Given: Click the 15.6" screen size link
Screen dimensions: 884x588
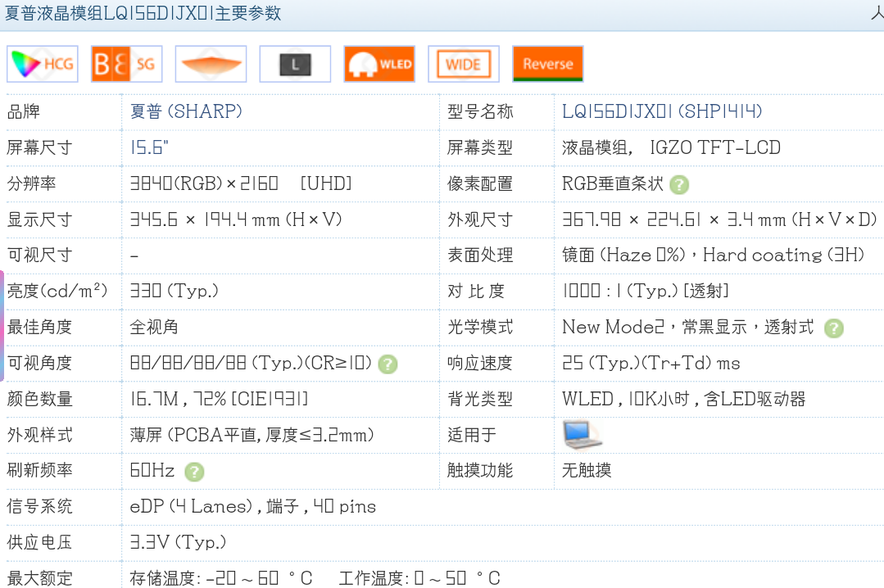Looking at the screenshot, I should click(x=149, y=147).
